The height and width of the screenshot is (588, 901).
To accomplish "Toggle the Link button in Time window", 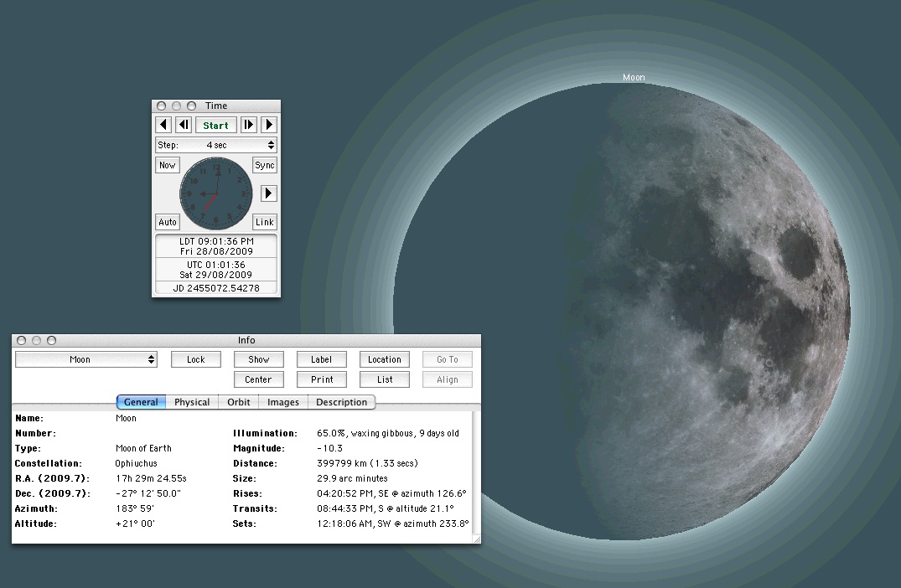I will [x=264, y=222].
